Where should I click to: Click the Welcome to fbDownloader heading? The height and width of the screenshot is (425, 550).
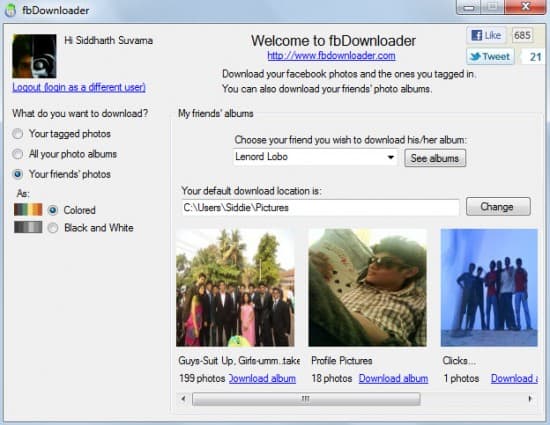click(x=333, y=41)
